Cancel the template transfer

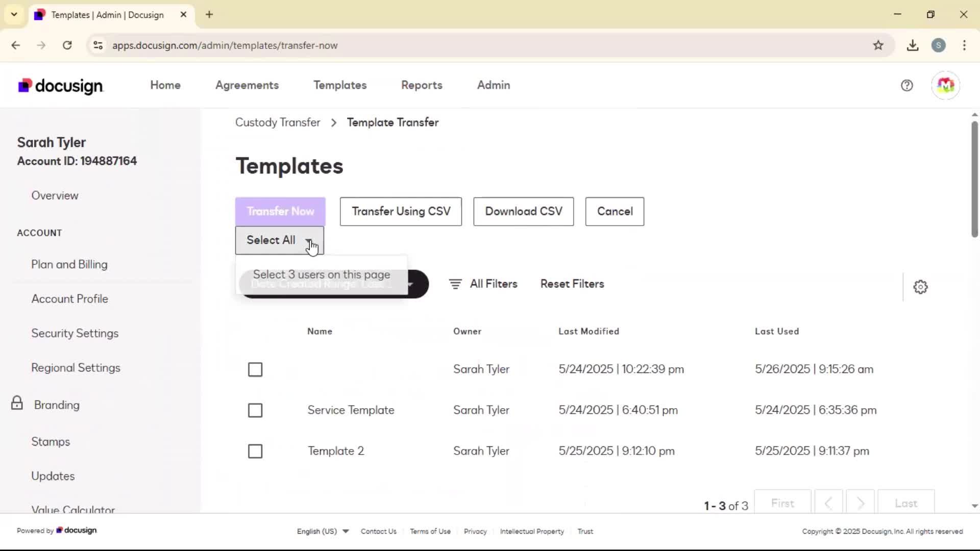pyautogui.click(x=615, y=211)
